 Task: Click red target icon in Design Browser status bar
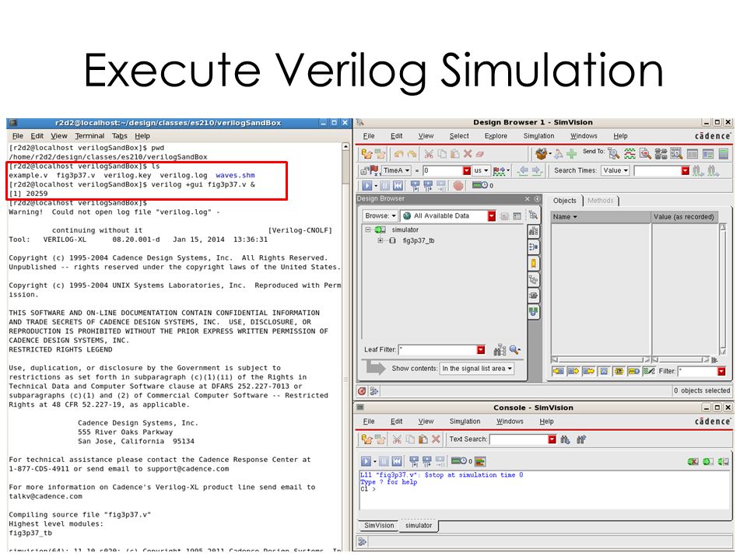362,391
